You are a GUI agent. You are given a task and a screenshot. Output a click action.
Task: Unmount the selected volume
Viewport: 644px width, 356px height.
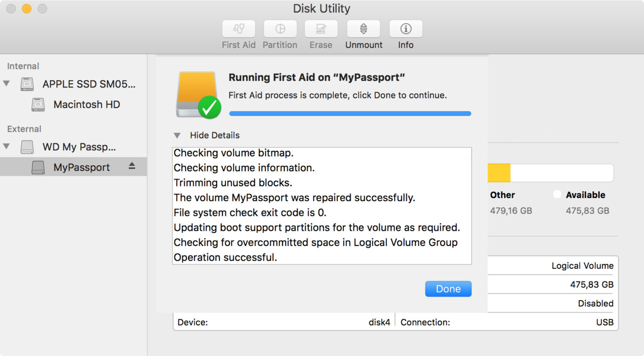click(x=363, y=29)
